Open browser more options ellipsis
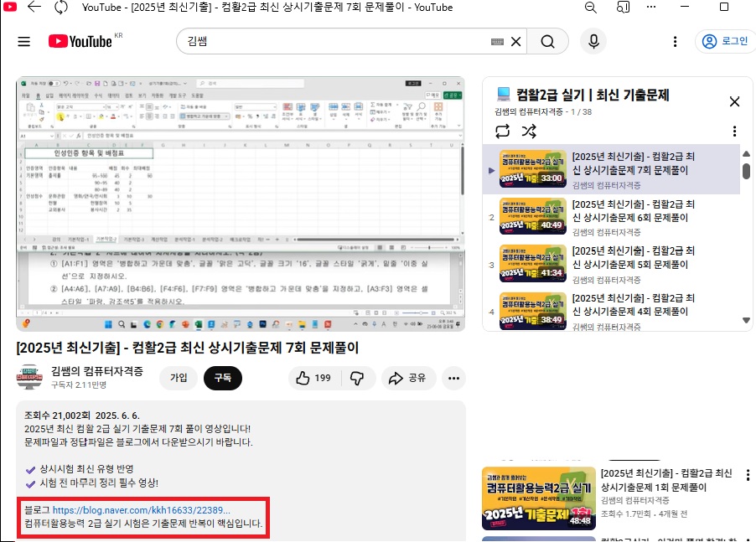 (651, 7)
